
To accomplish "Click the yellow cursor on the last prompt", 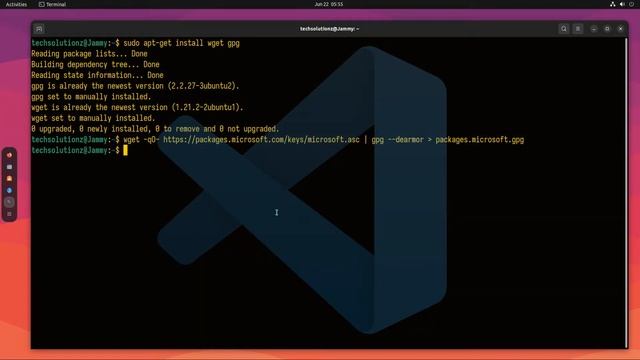I will (125, 150).
